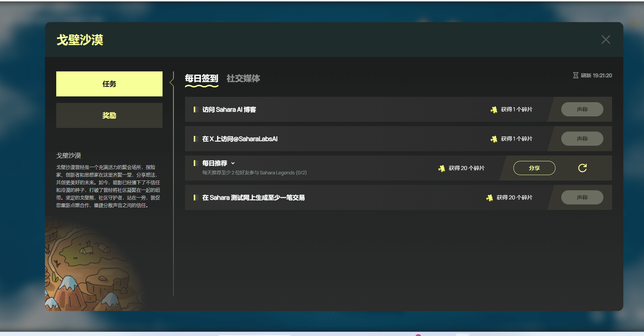Click 声称 for Sahara 测试网交易 task
Screen dimensions: 644x336
point(582,197)
